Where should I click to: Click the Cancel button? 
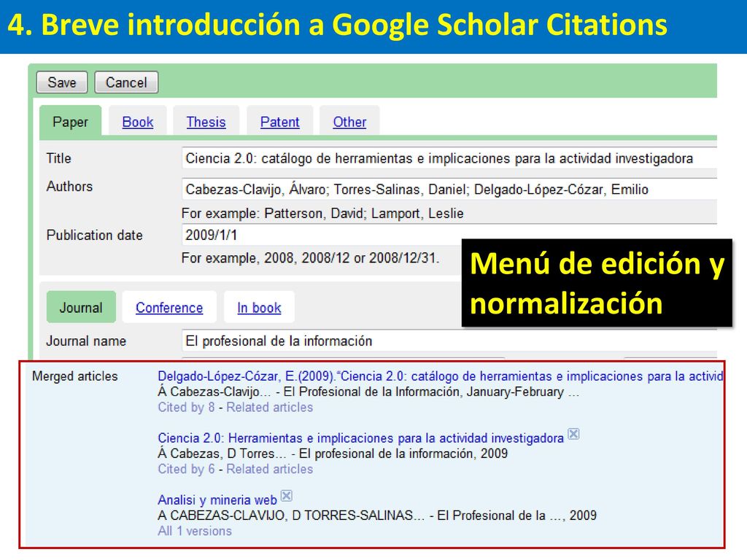(126, 82)
